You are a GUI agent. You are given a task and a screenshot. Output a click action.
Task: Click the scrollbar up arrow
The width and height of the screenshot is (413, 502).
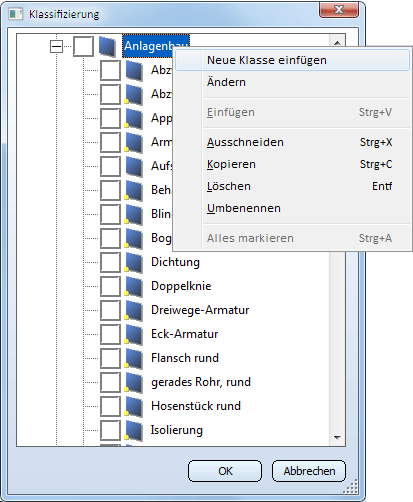pos(337,43)
